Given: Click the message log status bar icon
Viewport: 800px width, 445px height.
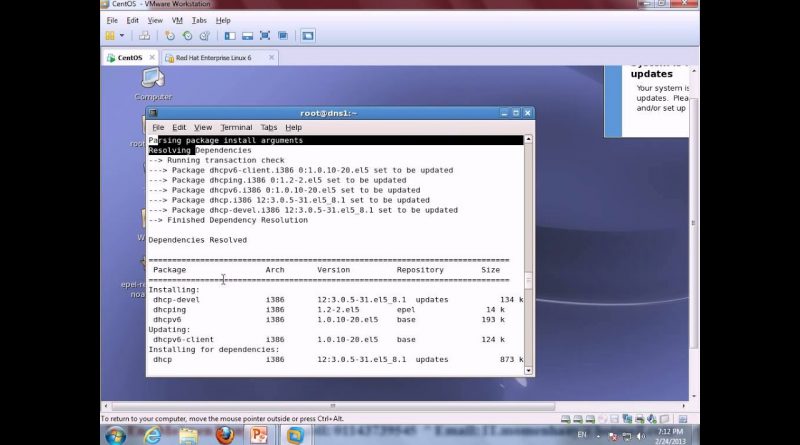Looking at the screenshot, I should [x=683, y=419].
